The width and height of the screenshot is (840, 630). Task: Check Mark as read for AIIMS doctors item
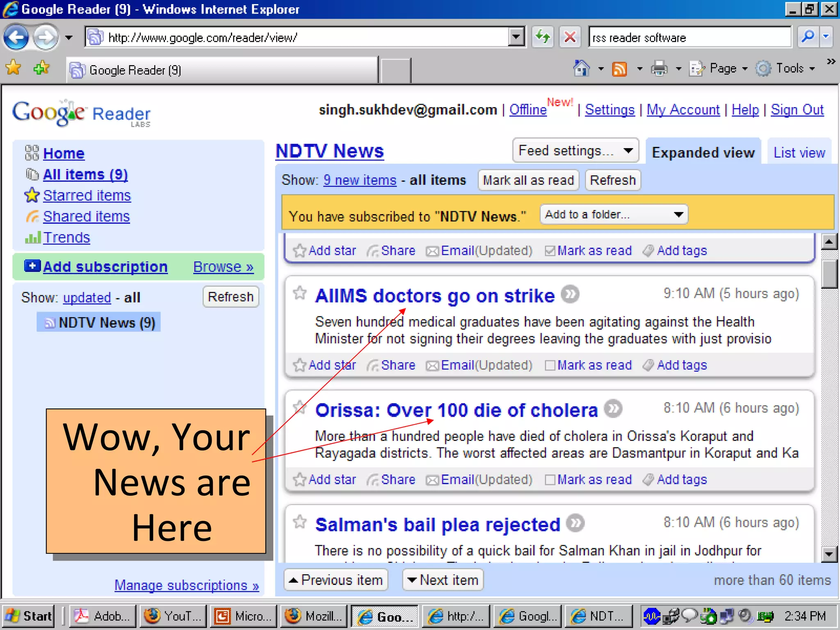[550, 365]
